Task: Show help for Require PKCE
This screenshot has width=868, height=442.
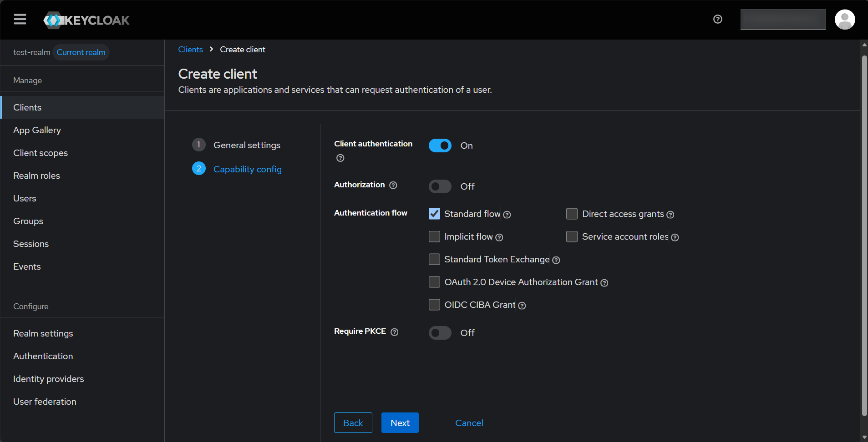Action: [395, 332]
